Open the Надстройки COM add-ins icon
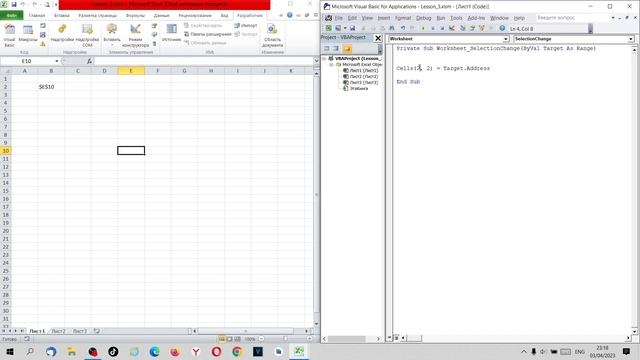Viewport: 640px width, 360px height. 87,36
